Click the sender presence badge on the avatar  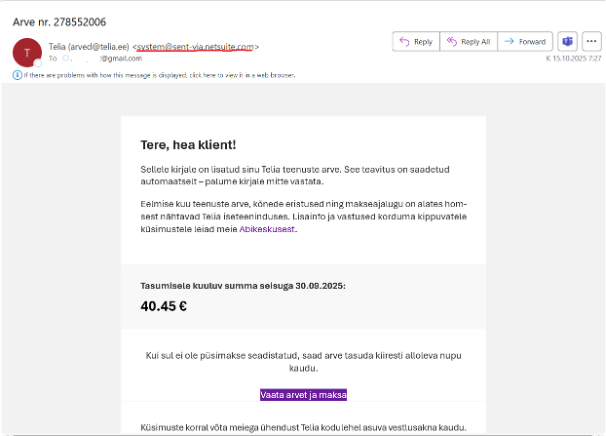[x=38, y=62]
